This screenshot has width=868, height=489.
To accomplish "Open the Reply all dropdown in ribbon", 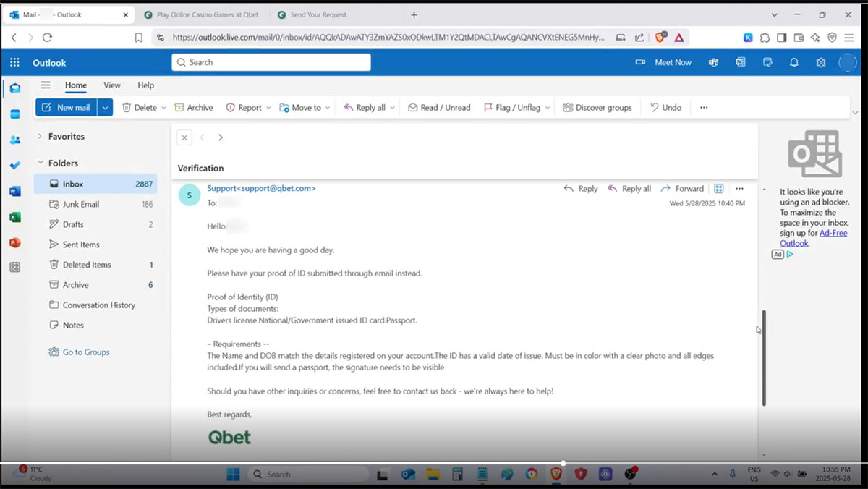I will pos(393,108).
